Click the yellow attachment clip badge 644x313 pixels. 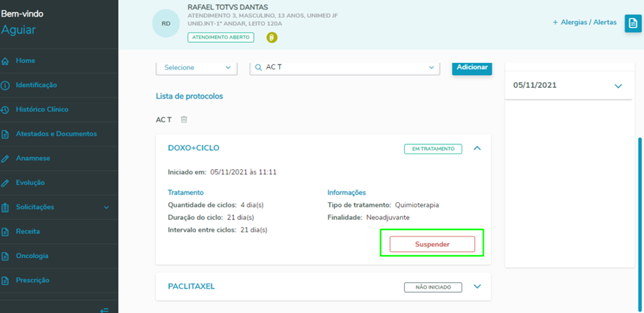point(271,38)
